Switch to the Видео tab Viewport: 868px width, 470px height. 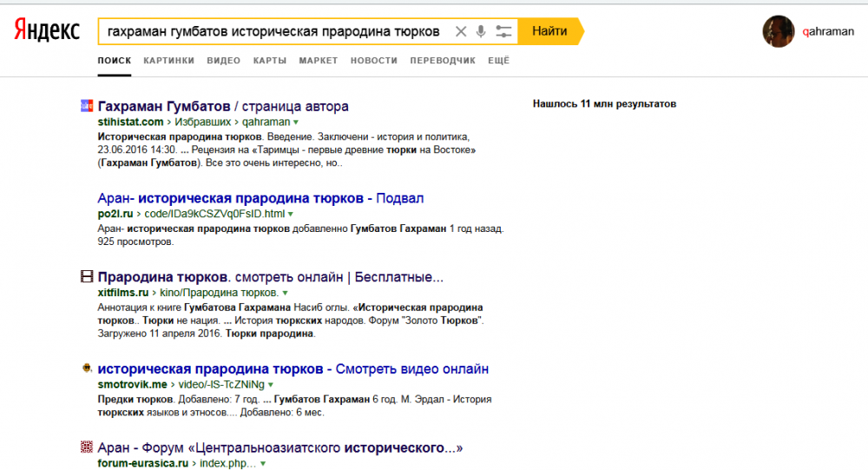click(x=224, y=61)
